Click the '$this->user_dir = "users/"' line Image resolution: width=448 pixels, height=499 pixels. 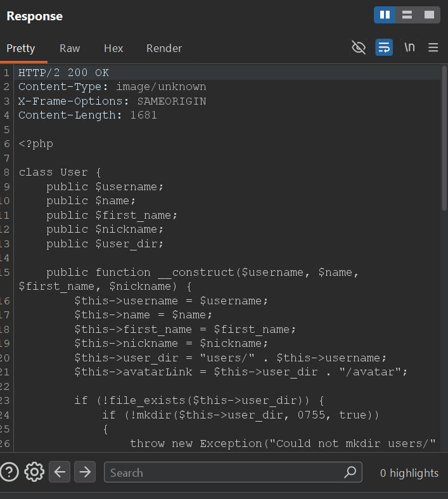pyautogui.click(x=231, y=358)
